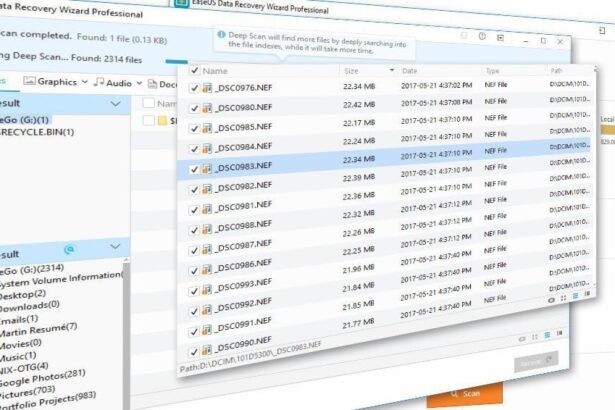Click the file icon beside _DSC0986.NEF
The width and height of the screenshot is (615, 410).
coord(207,270)
